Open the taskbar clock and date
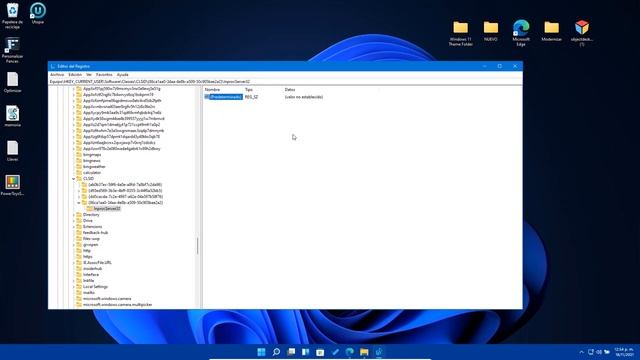Viewport: 640px width, 360px height. pos(624,352)
